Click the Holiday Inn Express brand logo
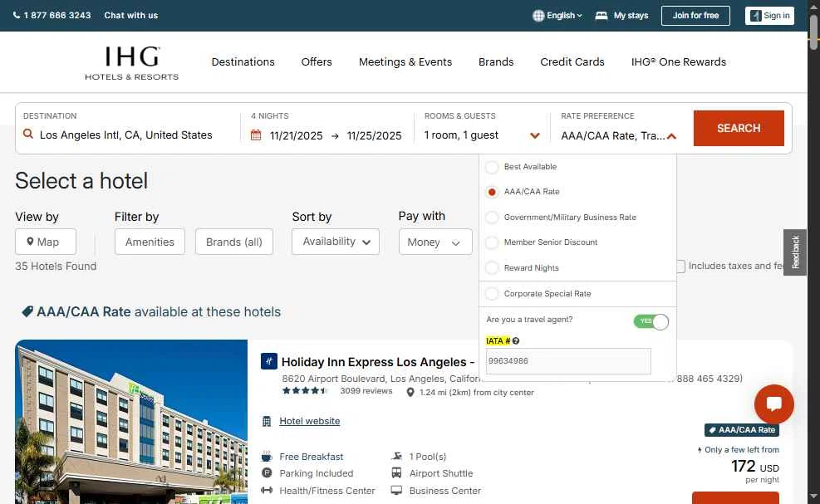The height and width of the screenshot is (504, 820). coord(269,361)
